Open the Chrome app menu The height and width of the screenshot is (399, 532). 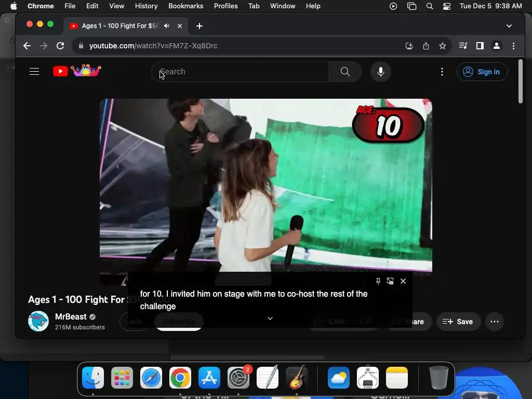pyautogui.click(x=41, y=6)
